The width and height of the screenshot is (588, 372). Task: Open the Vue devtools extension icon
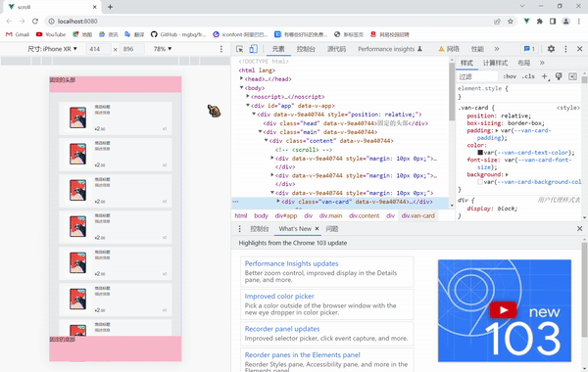click(x=526, y=22)
